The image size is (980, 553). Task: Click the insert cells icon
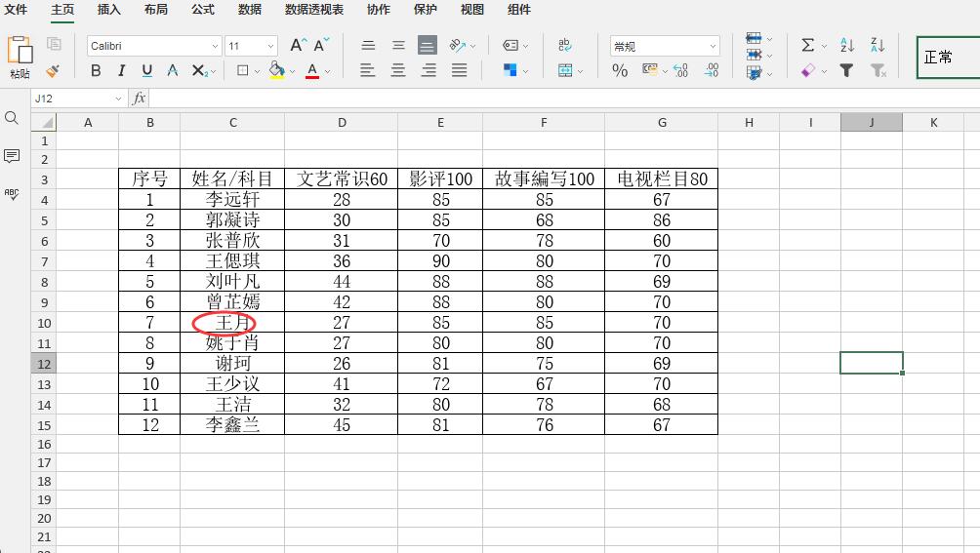pyautogui.click(x=754, y=38)
